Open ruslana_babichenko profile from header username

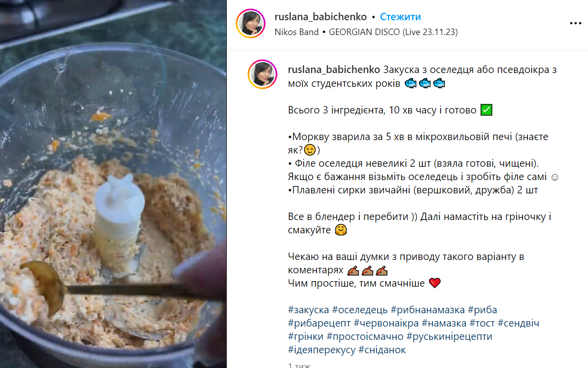321,17
